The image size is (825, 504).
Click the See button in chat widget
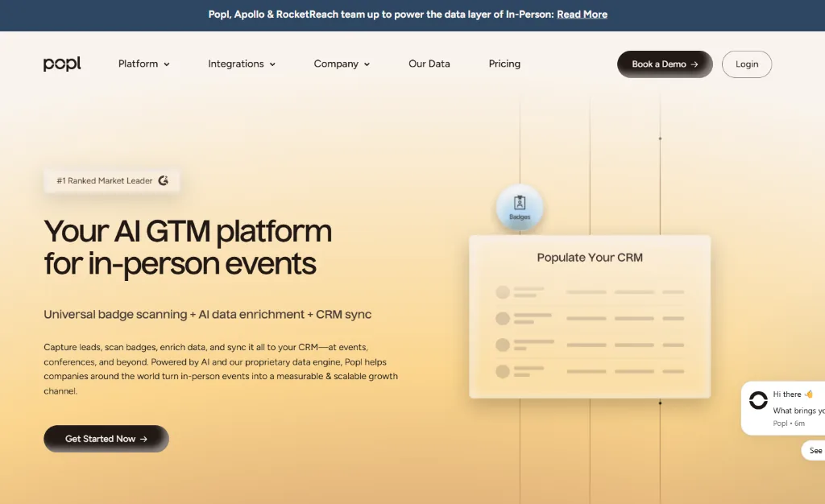(815, 450)
